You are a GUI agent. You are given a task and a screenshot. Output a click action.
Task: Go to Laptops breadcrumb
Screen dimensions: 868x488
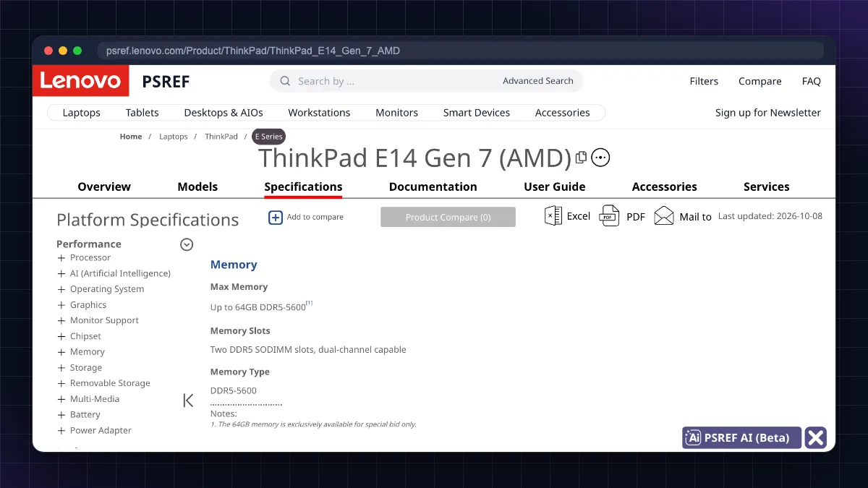tap(174, 137)
